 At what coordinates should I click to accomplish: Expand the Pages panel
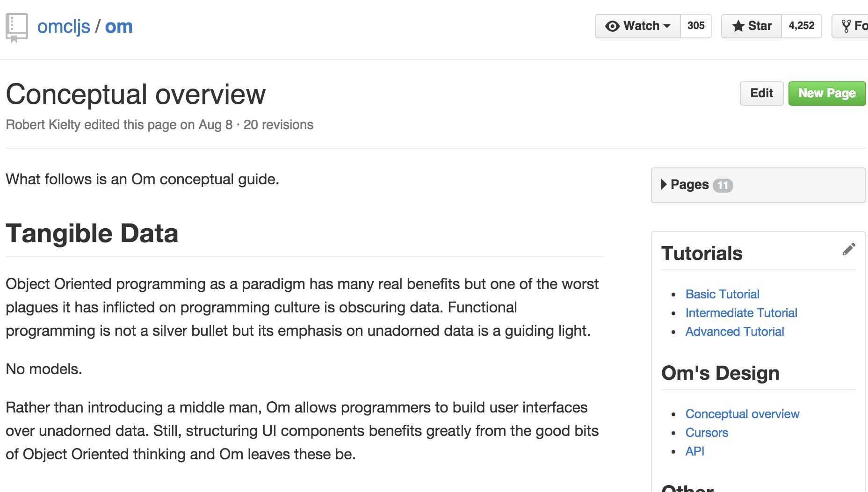(690, 185)
